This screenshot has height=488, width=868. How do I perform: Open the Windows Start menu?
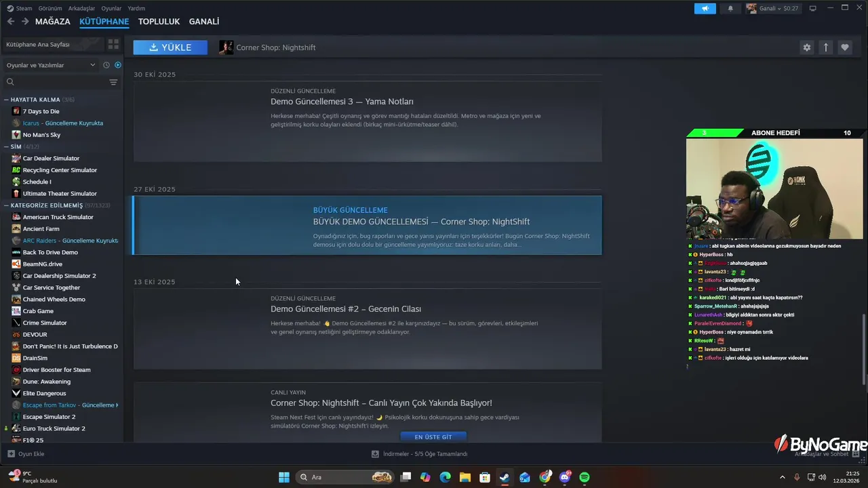coord(284,477)
